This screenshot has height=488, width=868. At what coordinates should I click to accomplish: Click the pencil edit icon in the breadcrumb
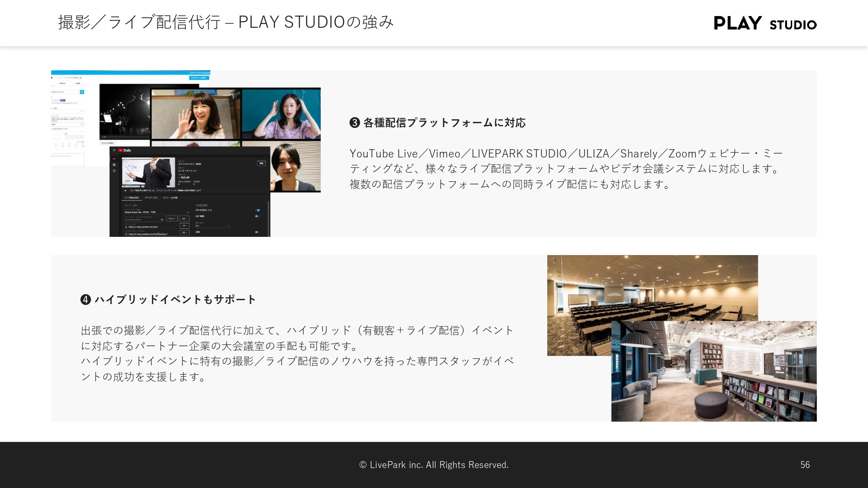[x=81, y=78]
